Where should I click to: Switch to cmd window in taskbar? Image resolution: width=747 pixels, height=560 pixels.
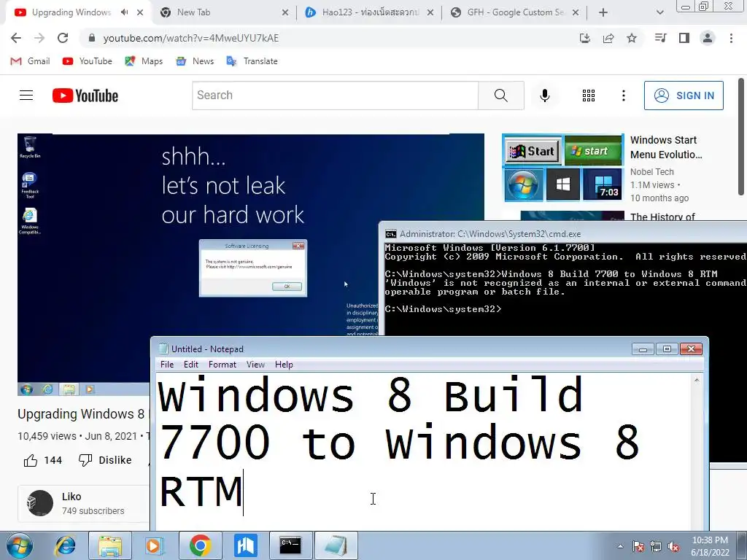tap(290, 545)
